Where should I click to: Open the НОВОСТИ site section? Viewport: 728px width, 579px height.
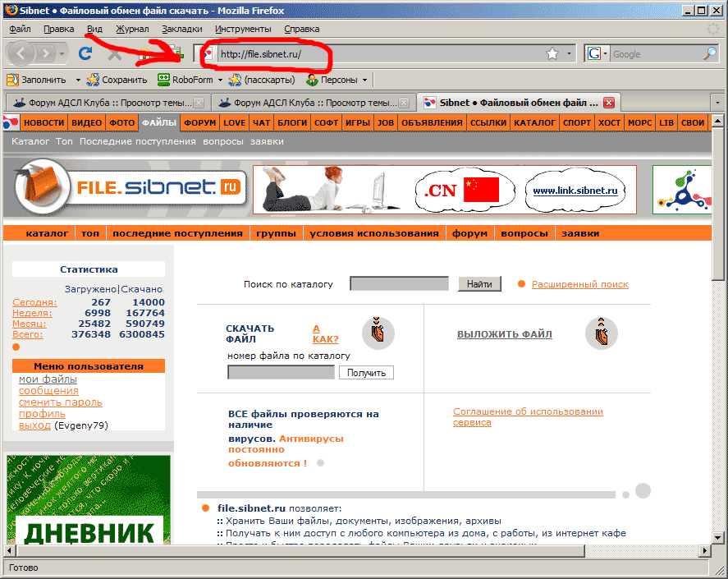[x=44, y=122]
